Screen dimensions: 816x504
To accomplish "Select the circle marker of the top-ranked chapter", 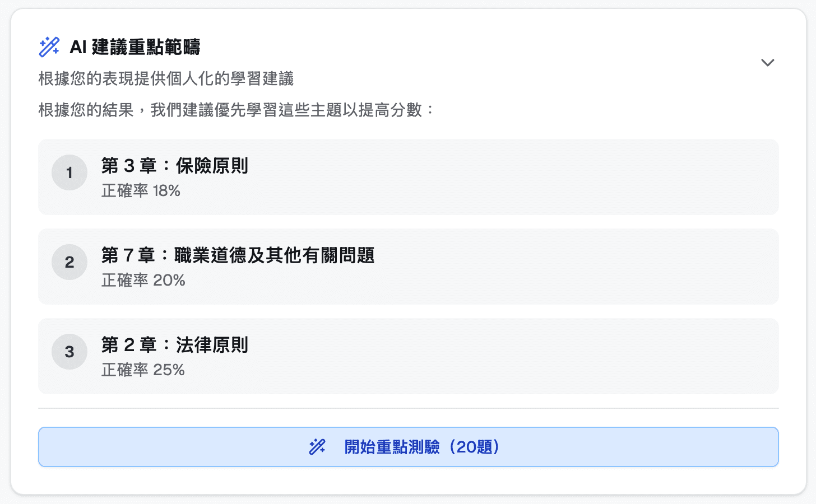I will pos(69,172).
